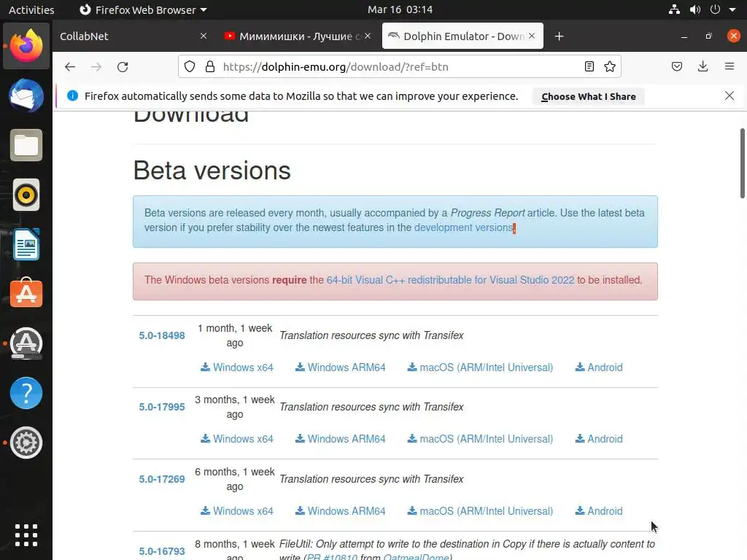
Task: Download Windows ARM64 for 5.0-17995
Action: point(340,438)
